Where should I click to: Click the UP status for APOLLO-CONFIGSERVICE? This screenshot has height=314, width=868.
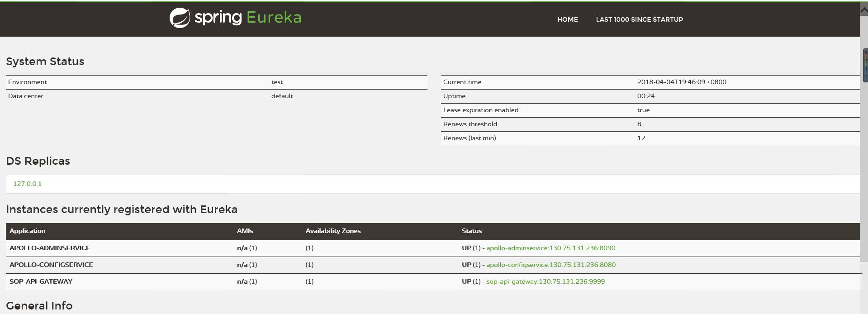coord(466,265)
